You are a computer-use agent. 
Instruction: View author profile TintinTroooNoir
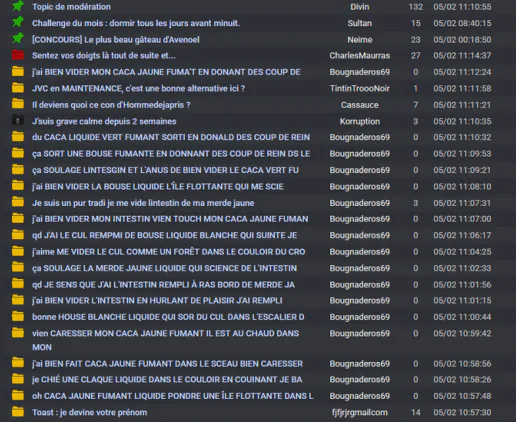(x=360, y=88)
